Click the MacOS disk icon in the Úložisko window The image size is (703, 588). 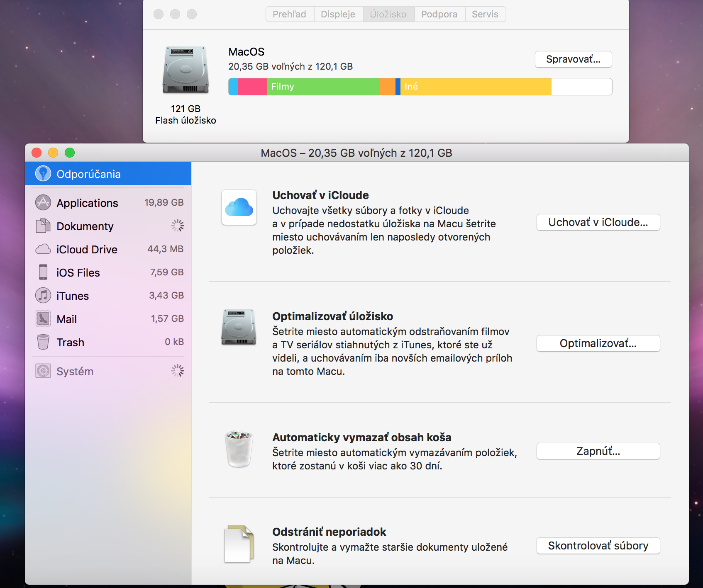(186, 70)
